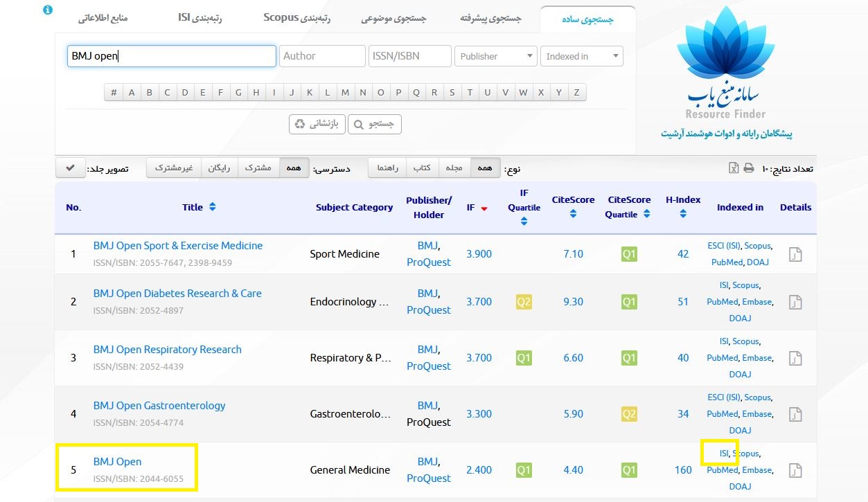
Task: Filter by letter M button
Action: (x=345, y=92)
